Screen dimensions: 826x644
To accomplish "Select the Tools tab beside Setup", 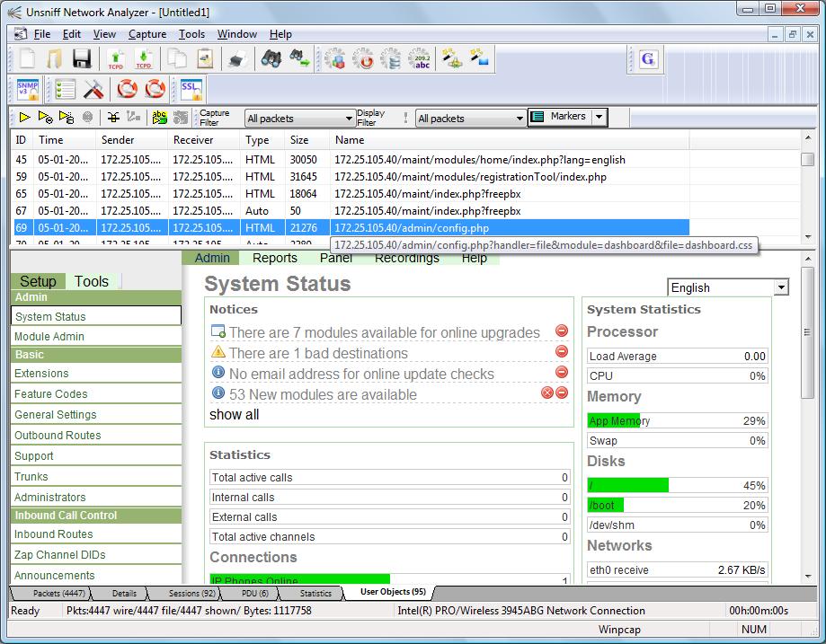I will pyautogui.click(x=92, y=281).
